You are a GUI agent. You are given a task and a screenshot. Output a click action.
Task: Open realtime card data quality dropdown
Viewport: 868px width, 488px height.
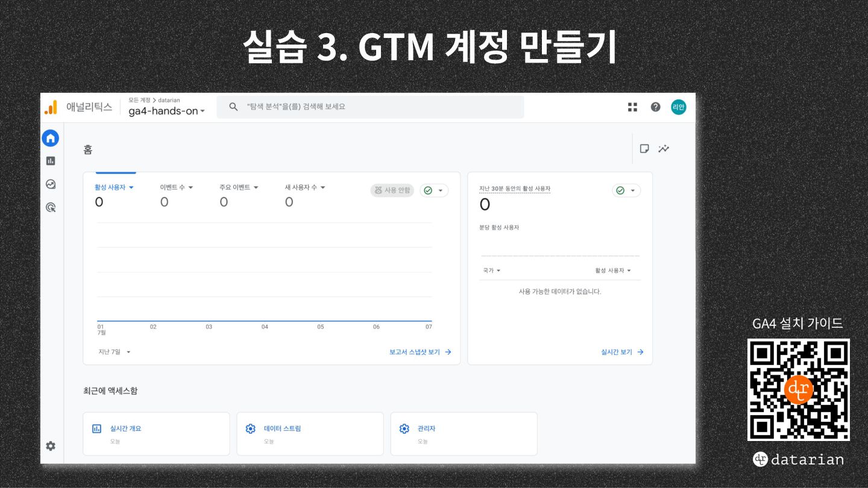coord(626,190)
